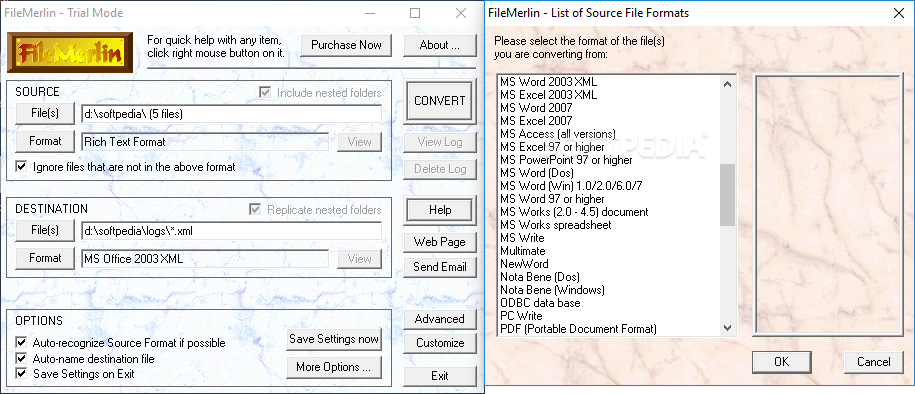Click the Delete Log button
Image resolution: width=915 pixels, height=394 pixels.
tap(439, 169)
